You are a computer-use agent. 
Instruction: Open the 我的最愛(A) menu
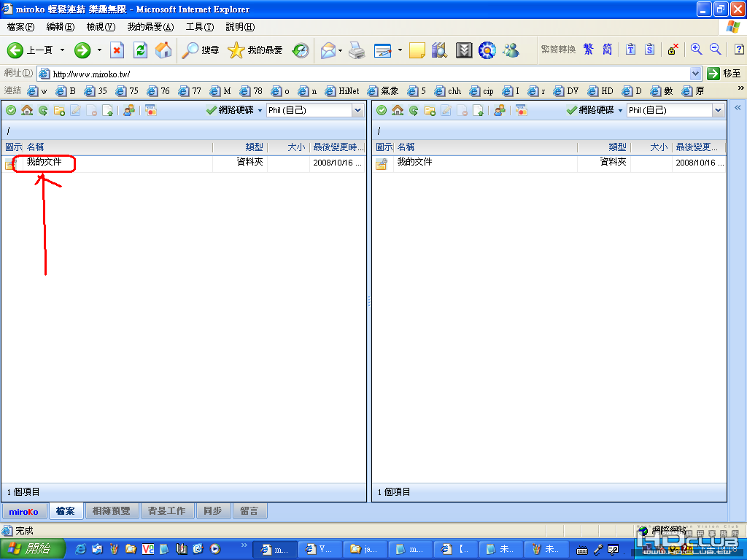pyautogui.click(x=150, y=27)
